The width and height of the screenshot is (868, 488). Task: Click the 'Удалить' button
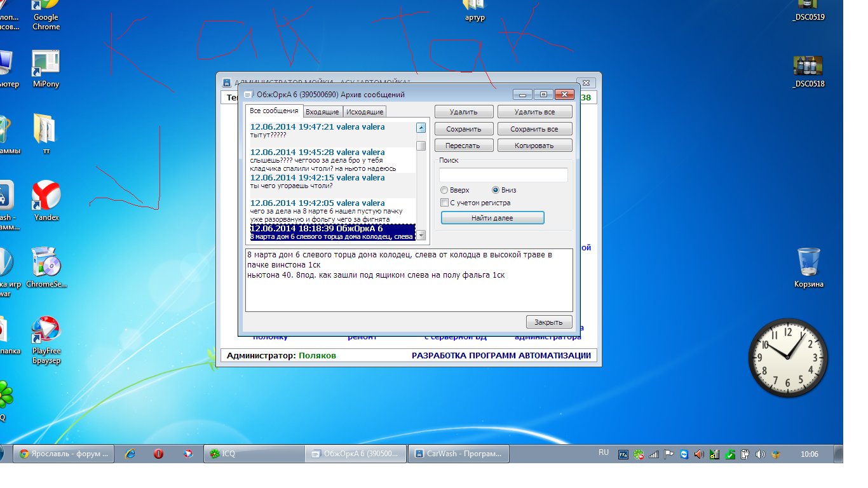tap(464, 112)
